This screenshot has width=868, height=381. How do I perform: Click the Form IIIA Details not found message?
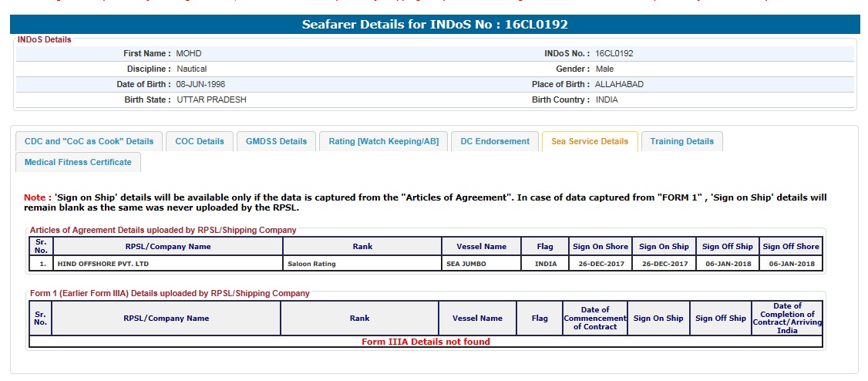pos(426,342)
